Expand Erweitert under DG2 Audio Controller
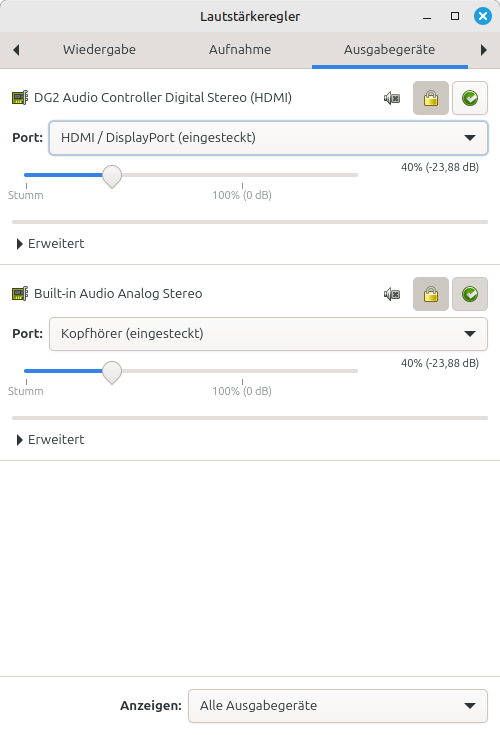The height and width of the screenshot is (735, 500). pyautogui.click(x=51, y=244)
